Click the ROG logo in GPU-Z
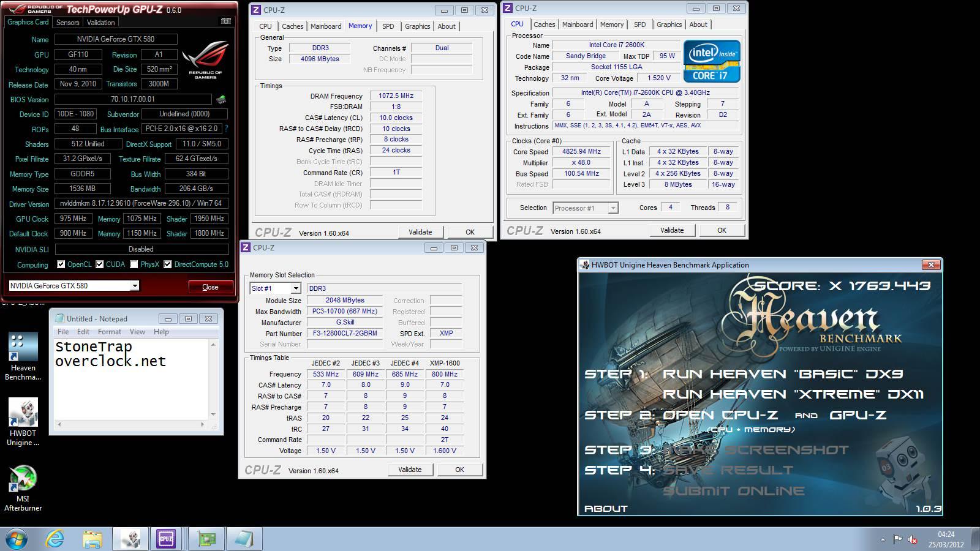This screenshot has width=980, height=551. [x=205, y=60]
